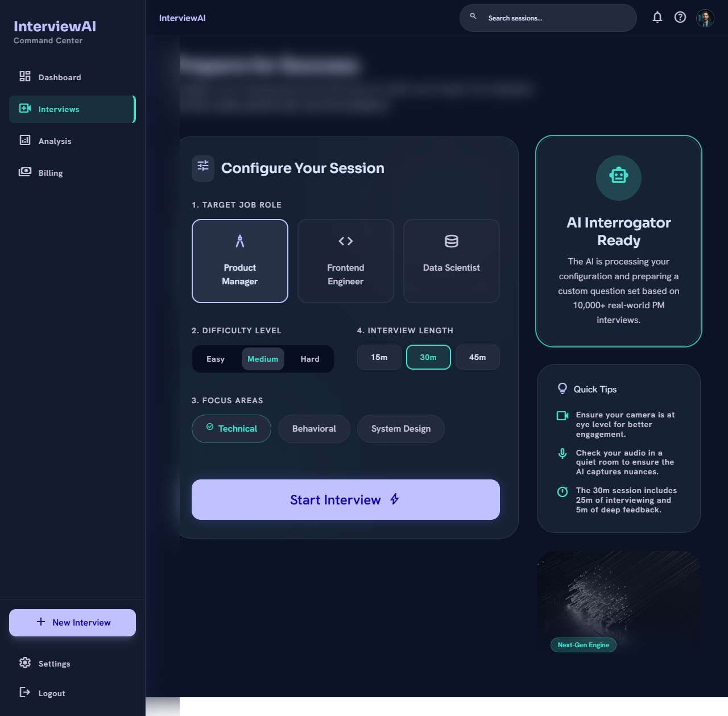Click the timer tip icon
This screenshot has width=728, height=716.
562,491
